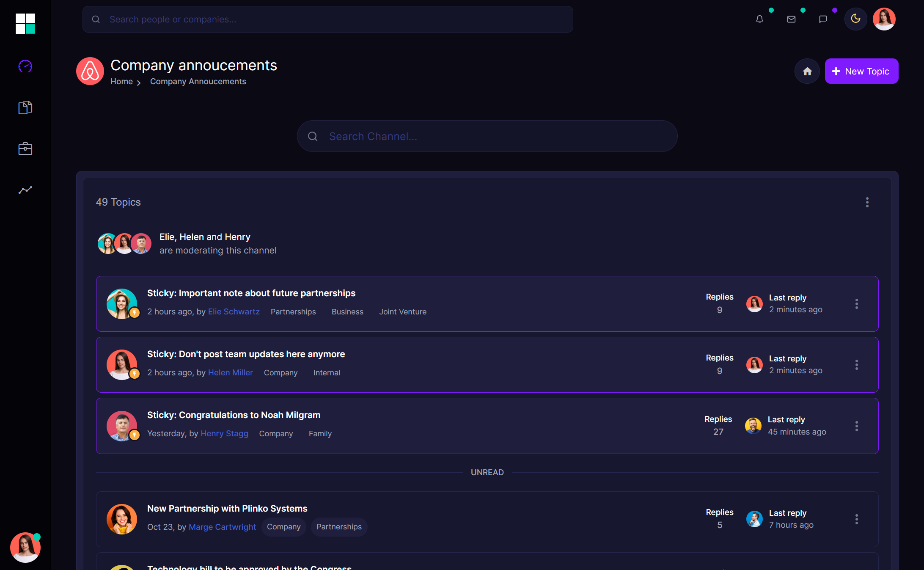Click your profile avatar in the top right
Screen dimensions: 924x570
pos(884,19)
